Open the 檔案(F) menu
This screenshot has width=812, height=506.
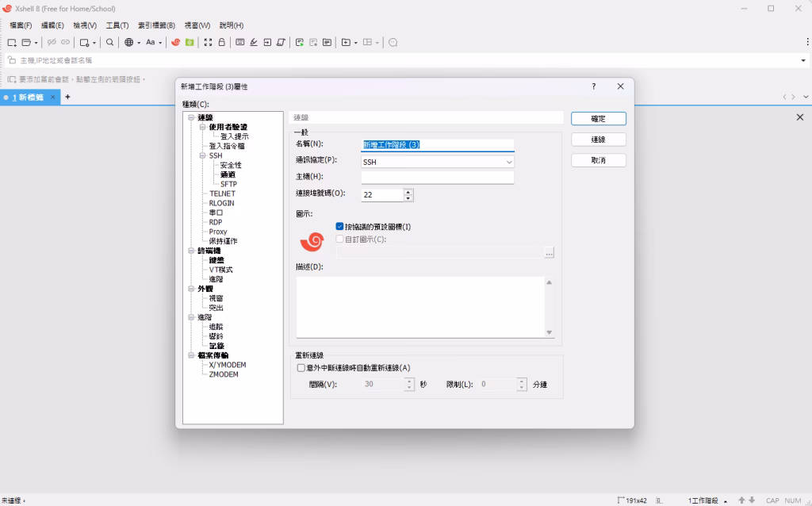[x=21, y=25]
